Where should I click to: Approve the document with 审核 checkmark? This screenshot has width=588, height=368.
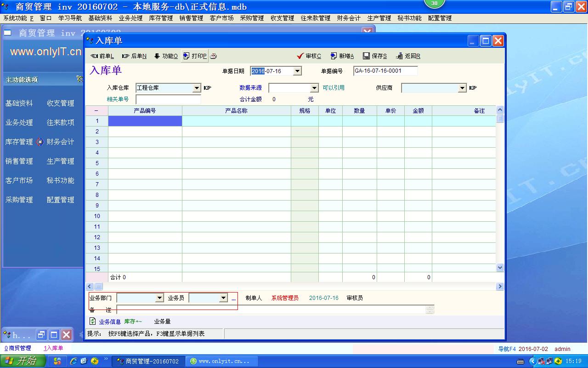pos(309,56)
